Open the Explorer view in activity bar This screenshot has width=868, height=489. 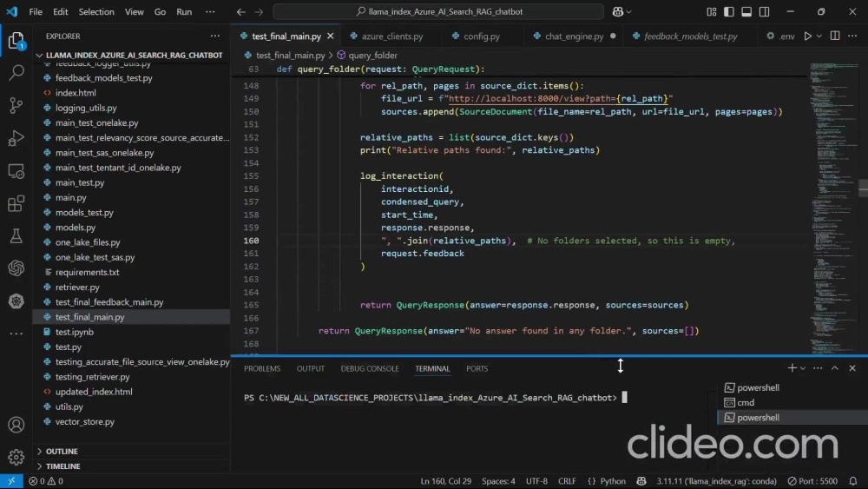click(16, 41)
